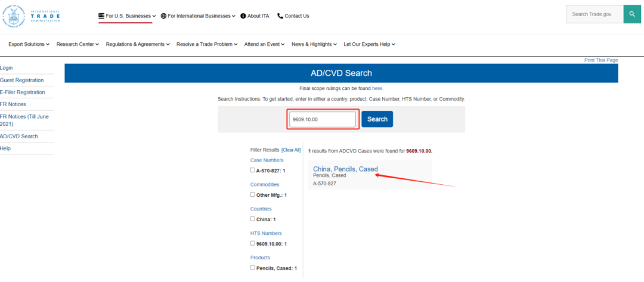Click the Contact Us phone icon
This screenshot has height=282, width=644.
pos(280,16)
